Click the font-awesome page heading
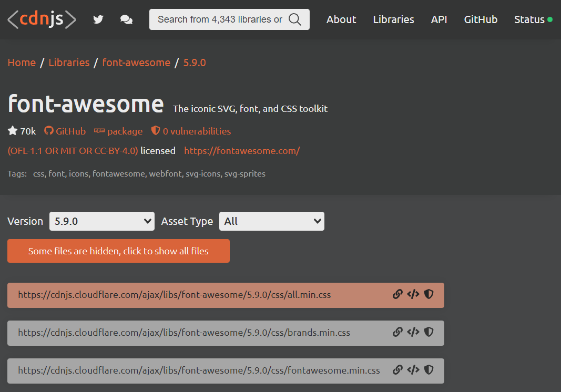Screen dimensions: 561x392 [x=86, y=104]
